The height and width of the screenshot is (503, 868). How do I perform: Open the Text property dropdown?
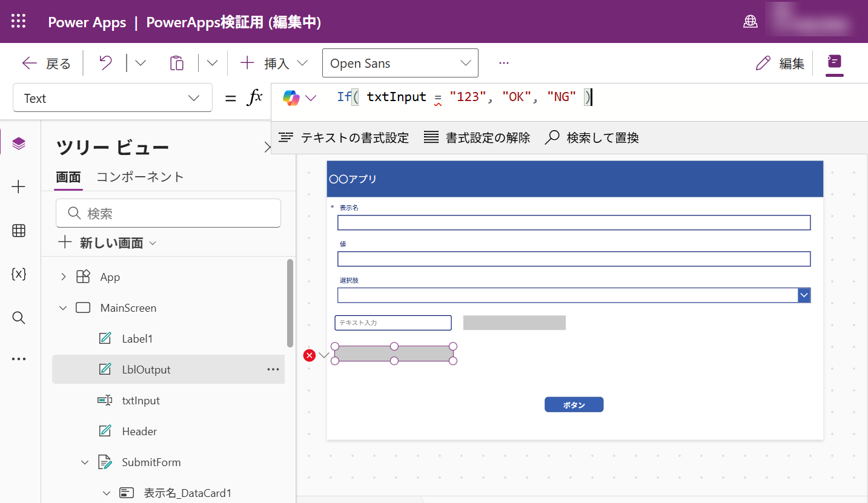113,98
